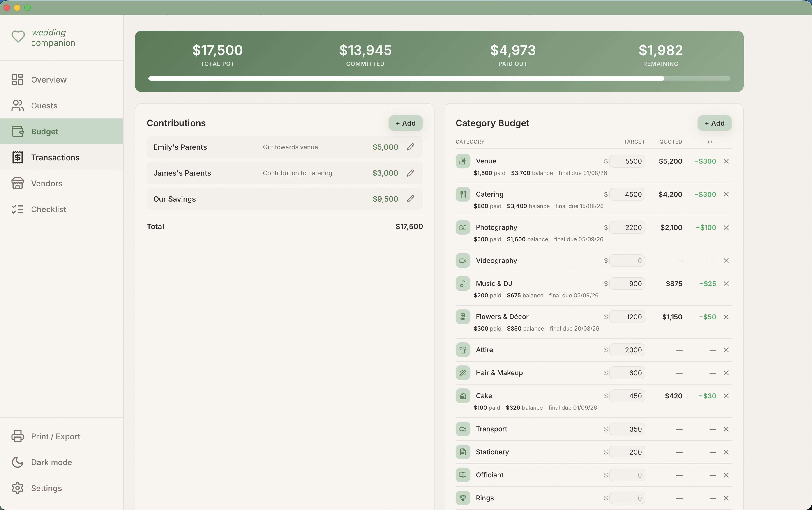
Task: Select the Rings category icon
Action: pos(463,498)
